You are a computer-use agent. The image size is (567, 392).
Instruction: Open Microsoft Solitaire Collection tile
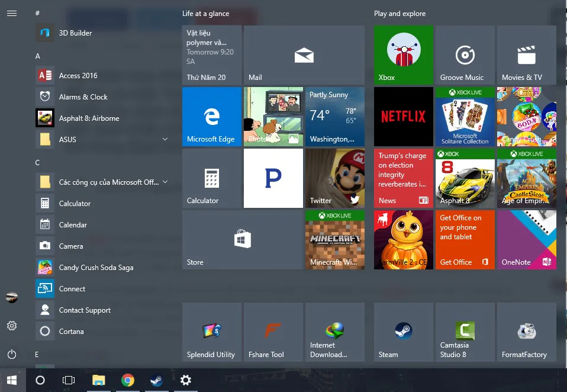(x=465, y=117)
